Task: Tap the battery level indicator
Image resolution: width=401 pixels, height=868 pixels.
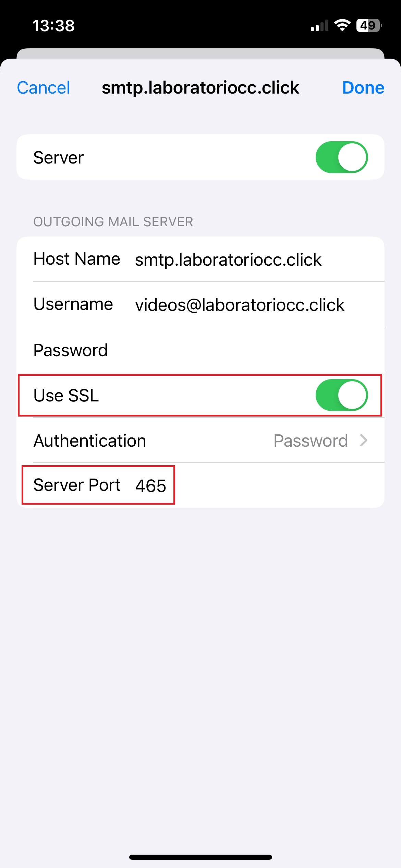Action: (369, 25)
